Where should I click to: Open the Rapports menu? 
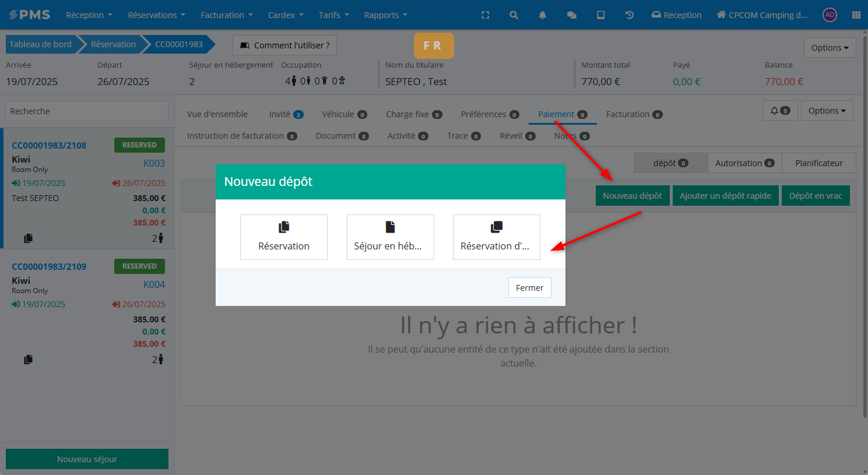click(x=385, y=15)
